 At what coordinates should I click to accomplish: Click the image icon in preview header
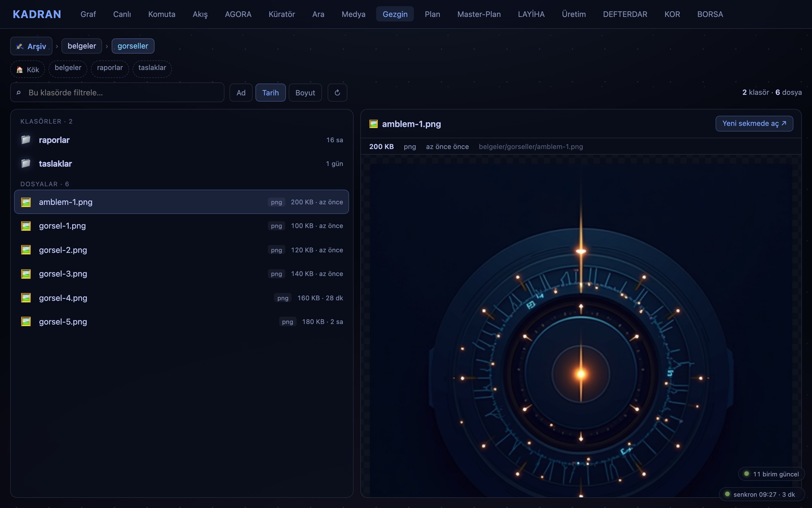(x=374, y=124)
